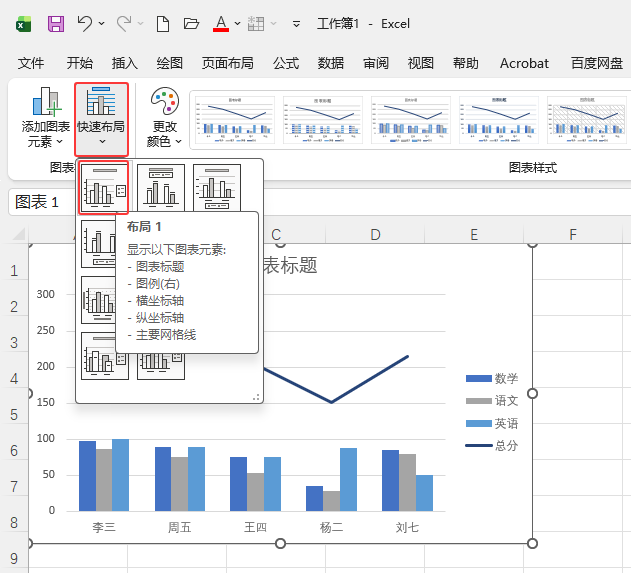Screen dimensions: 631x573
Task: Open the 百度网盘 tab
Action: pyautogui.click(x=597, y=63)
